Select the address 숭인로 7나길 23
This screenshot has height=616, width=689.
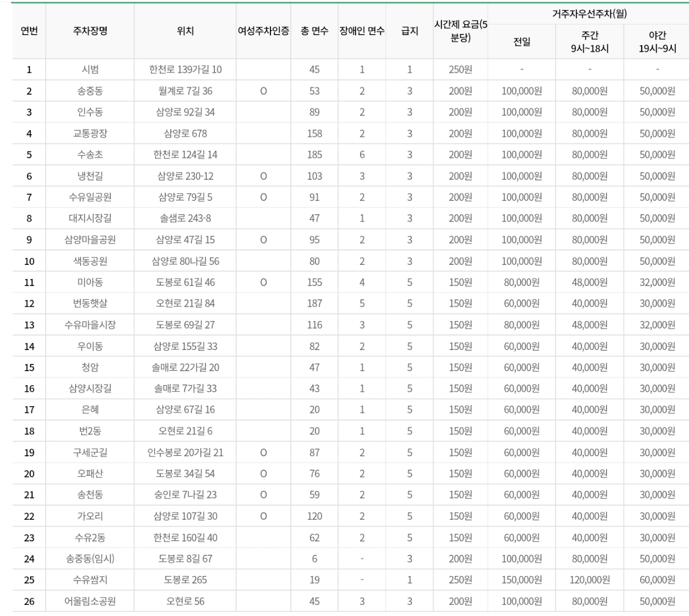(185, 495)
